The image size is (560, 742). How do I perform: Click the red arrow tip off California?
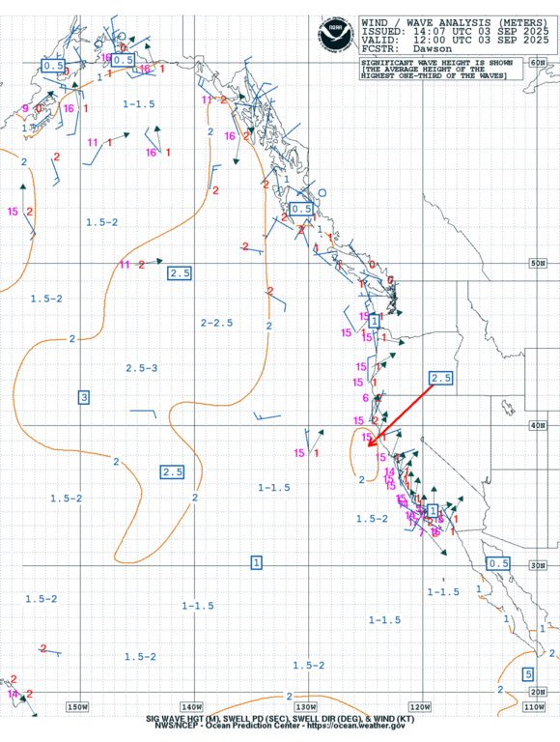[x=370, y=444]
